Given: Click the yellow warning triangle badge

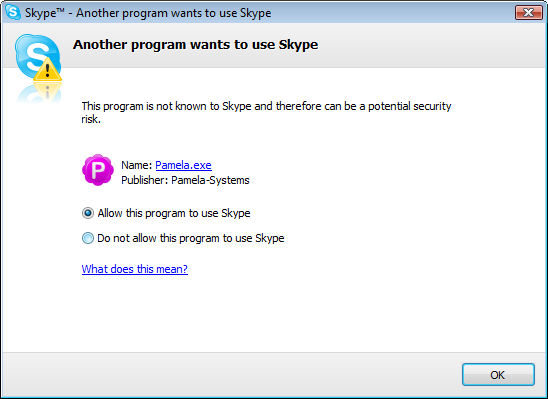Looking at the screenshot, I should (47, 70).
